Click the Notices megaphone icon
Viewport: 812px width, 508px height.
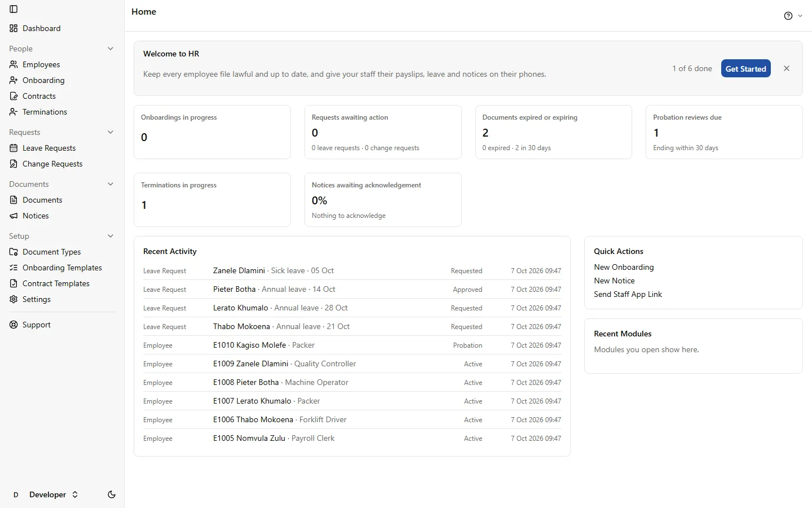pyautogui.click(x=14, y=216)
